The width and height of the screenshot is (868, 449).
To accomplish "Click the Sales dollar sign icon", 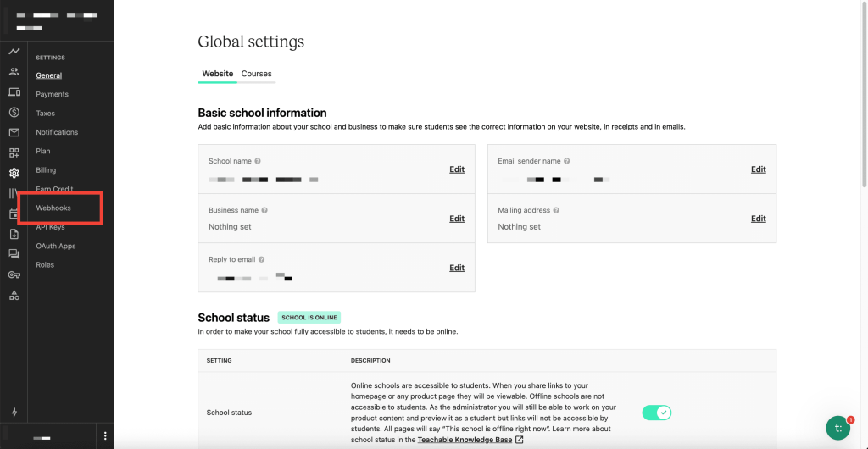I will coord(14,112).
